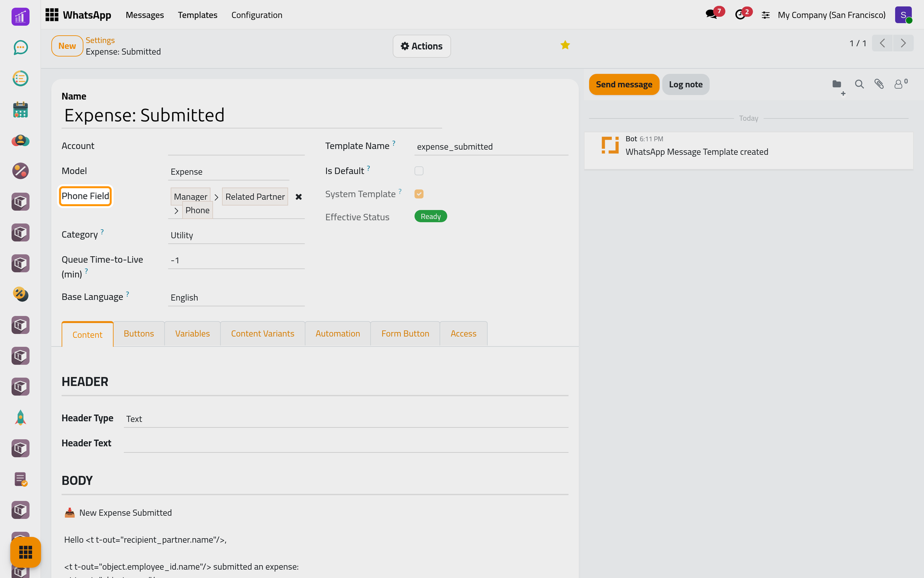Go to the next record arrow
924x578 pixels.
pyautogui.click(x=903, y=43)
